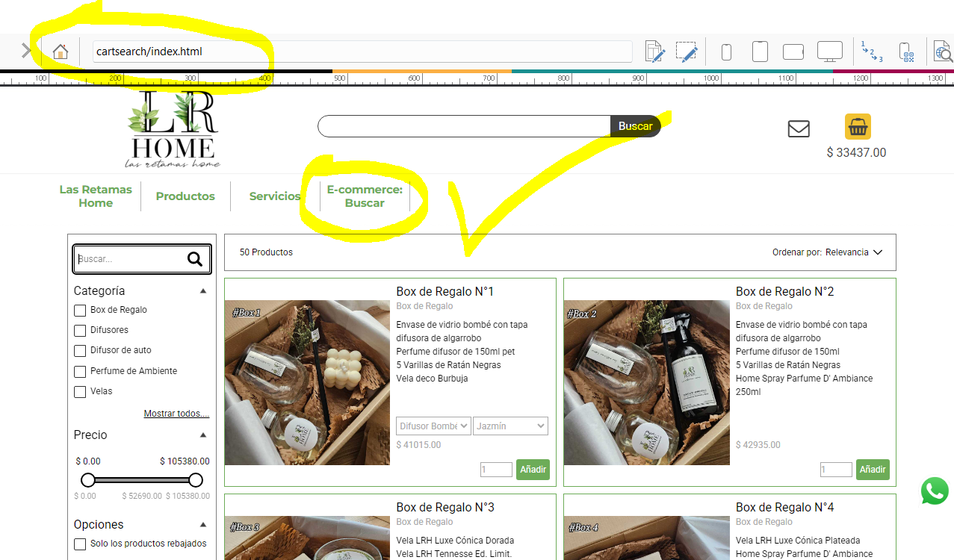Open Box de Regalo N°3 title
This screenshot has width=954, height=560.
pos(445,507)
